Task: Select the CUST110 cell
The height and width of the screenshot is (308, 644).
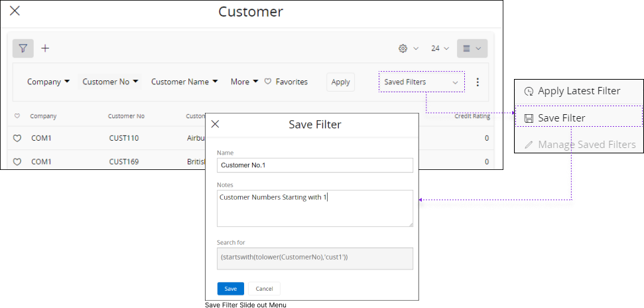Action: 124,138
